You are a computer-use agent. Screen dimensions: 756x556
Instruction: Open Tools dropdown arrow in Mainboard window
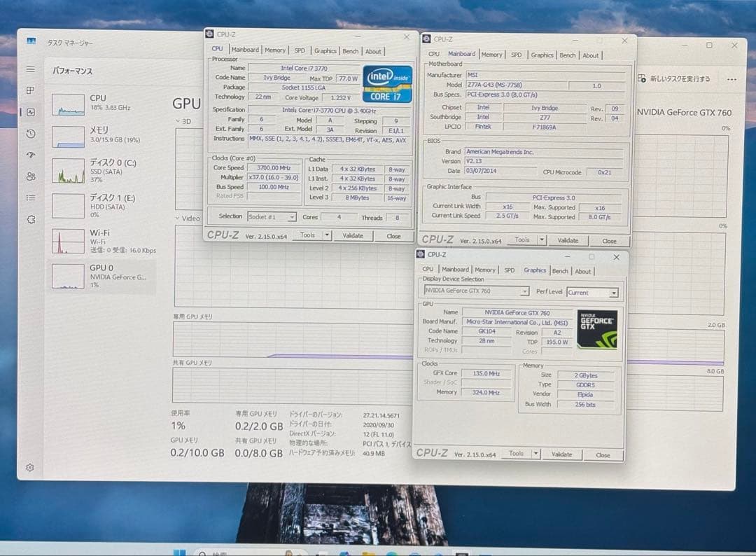coord(542,239)
